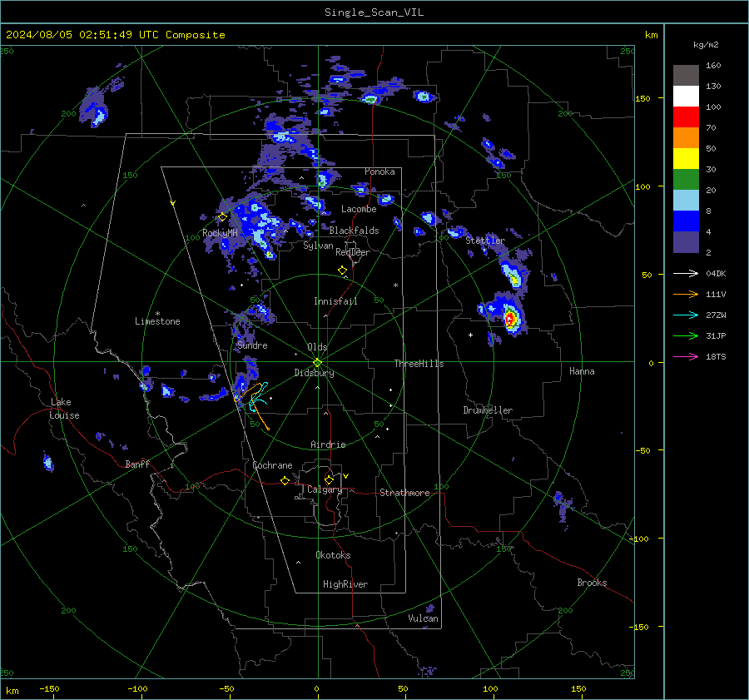
Task: Click the Banff city label
Action: [137, 464]
